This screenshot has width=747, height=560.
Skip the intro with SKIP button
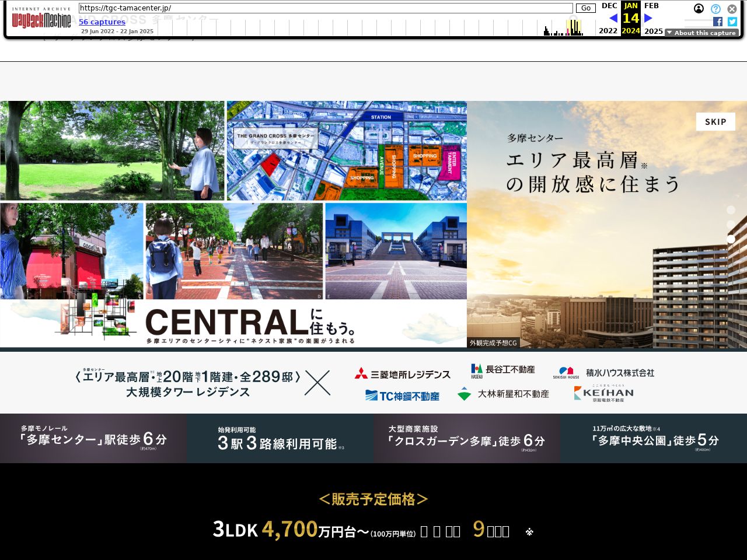715,121
